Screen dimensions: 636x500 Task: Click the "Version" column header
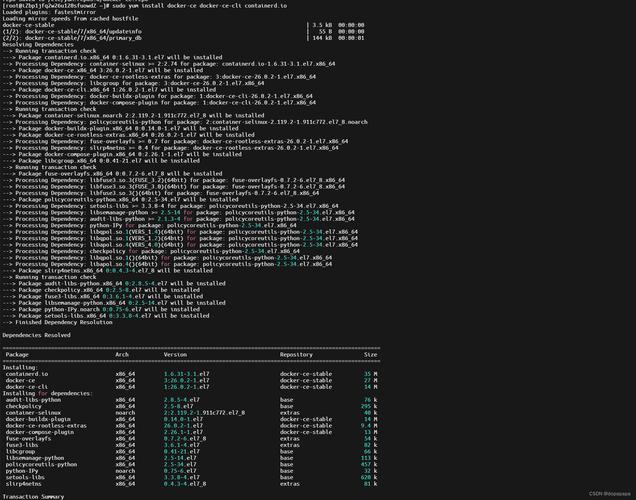(175, 354)
